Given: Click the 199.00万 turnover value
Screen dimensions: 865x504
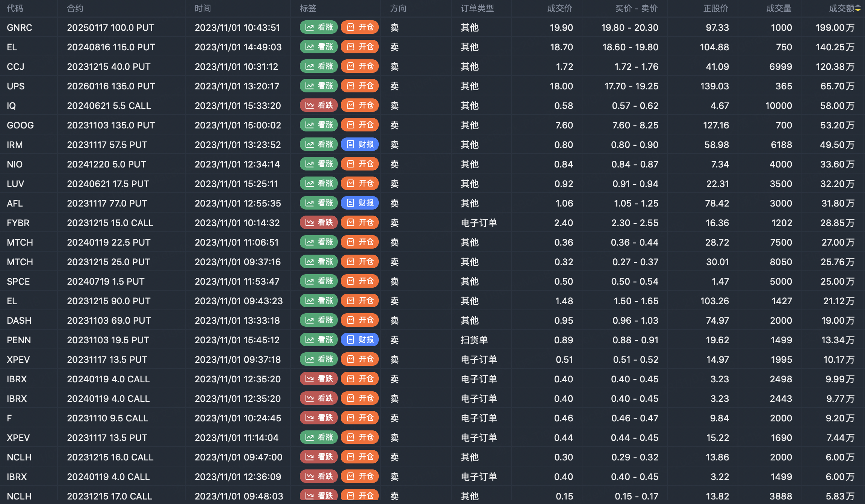Looking at the screenshot, I should pos(835,27).
